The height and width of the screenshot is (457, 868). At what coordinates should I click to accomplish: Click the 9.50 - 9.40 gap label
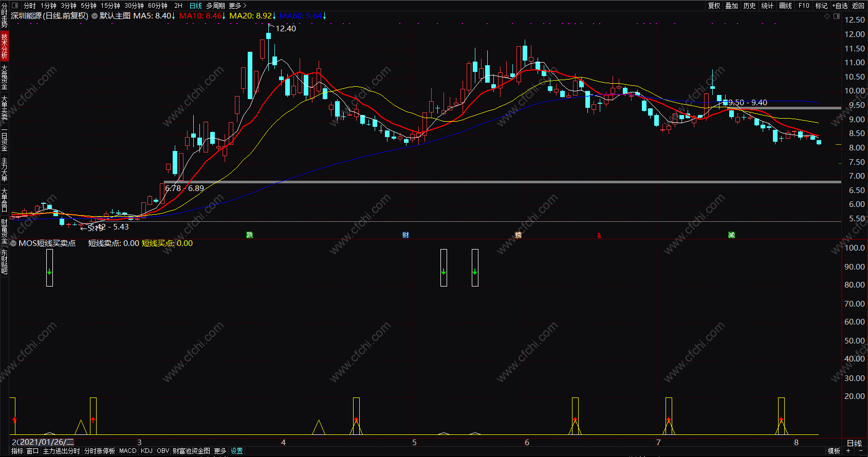point(748,103)
